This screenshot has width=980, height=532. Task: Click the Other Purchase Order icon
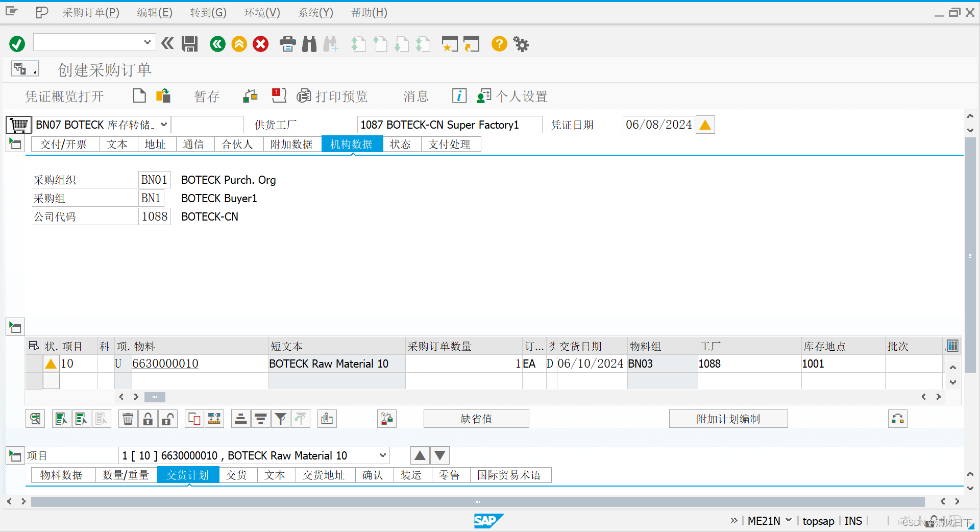163,95
